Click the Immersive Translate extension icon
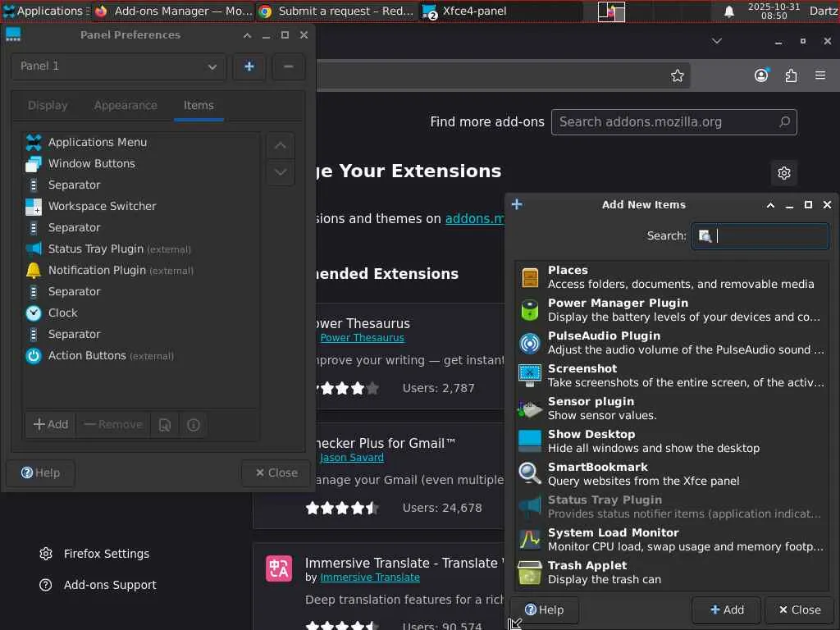This screenshot has width=840, height=630. coord(279,569)
